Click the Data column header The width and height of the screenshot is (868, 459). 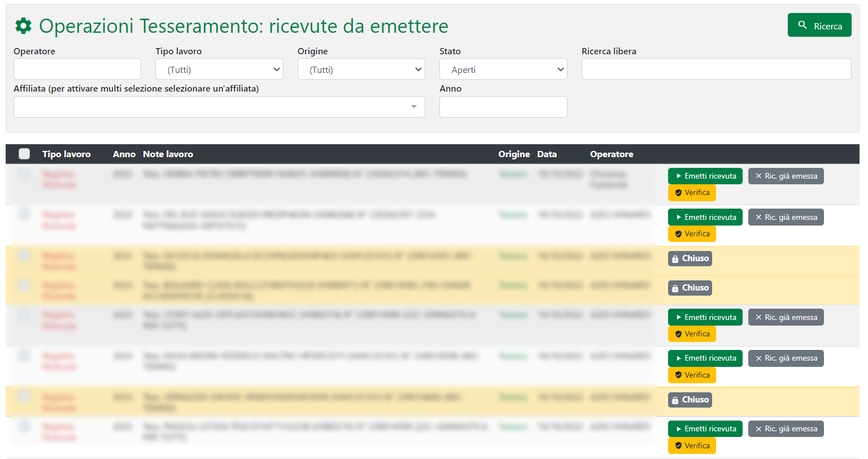click(x=547, y=154)
